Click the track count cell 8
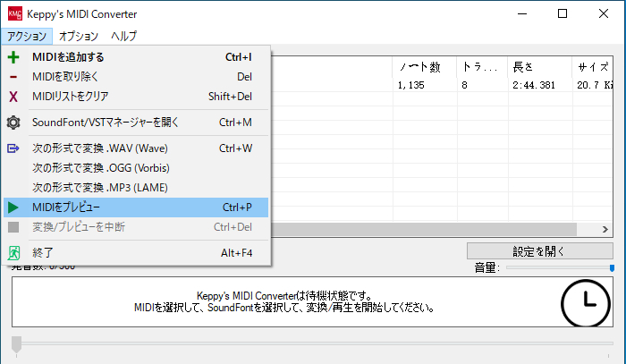This screenshot has width=626, height=364. coord(464,85)
